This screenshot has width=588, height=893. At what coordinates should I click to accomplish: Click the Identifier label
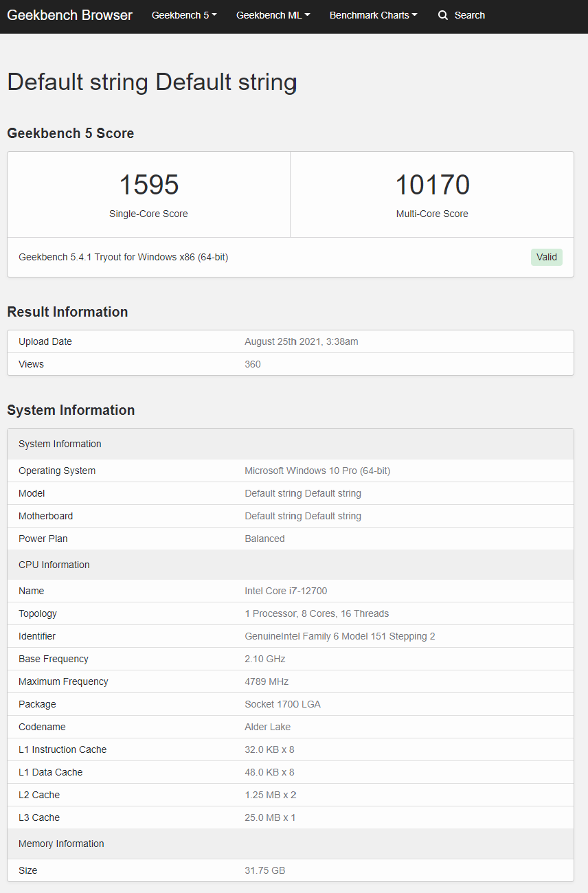[37, 636]
